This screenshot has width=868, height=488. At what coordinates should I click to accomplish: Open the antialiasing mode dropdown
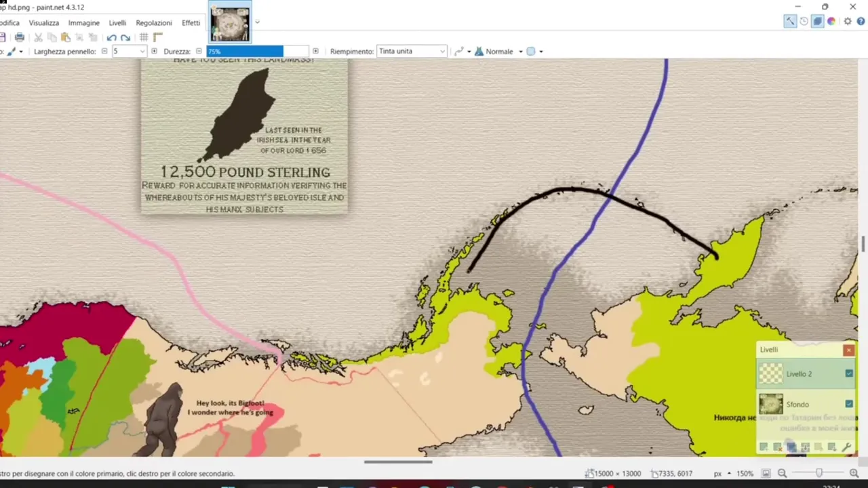[462, 52]
